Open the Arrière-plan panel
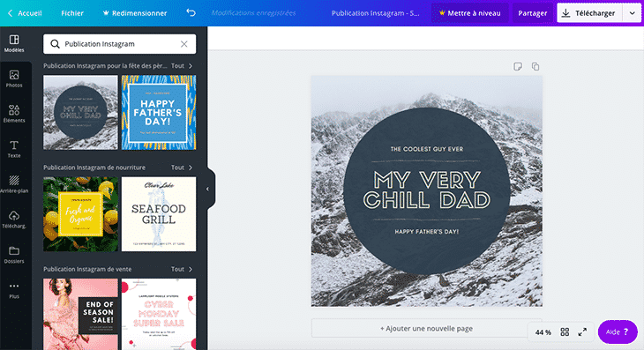Viewport: 644px width, 350px height. [14, 184]
